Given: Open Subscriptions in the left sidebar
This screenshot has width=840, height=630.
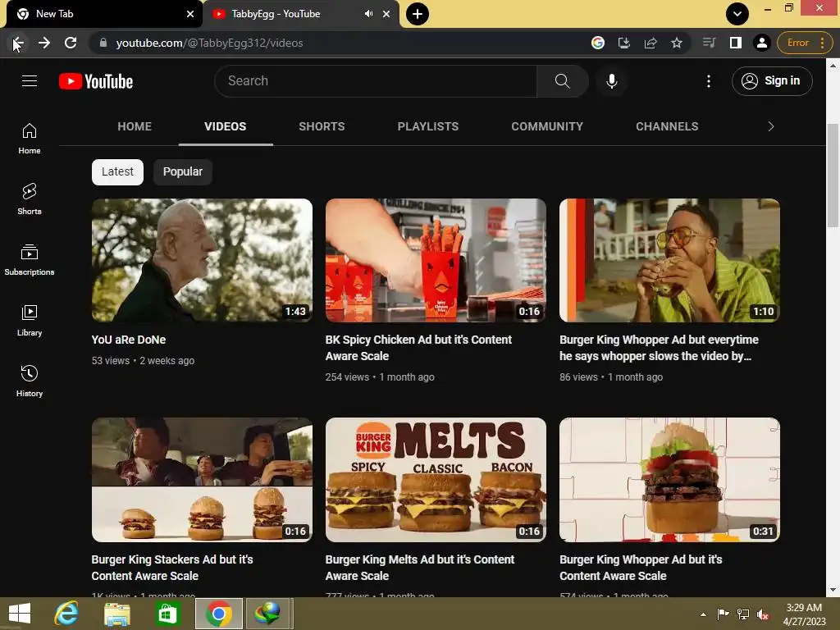Looking at the screenshot, I should pyautogui.click(x=30, y=260).
